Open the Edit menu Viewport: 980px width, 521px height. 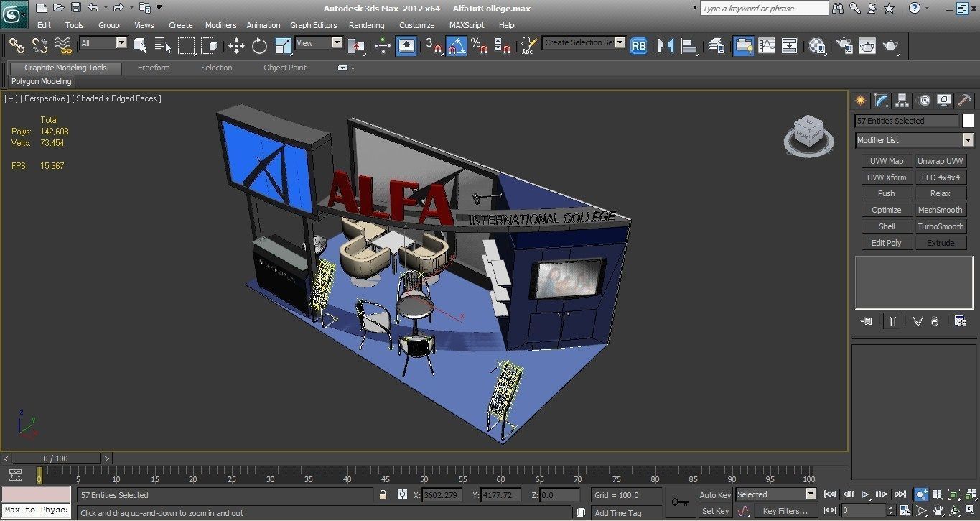(44, 25)
